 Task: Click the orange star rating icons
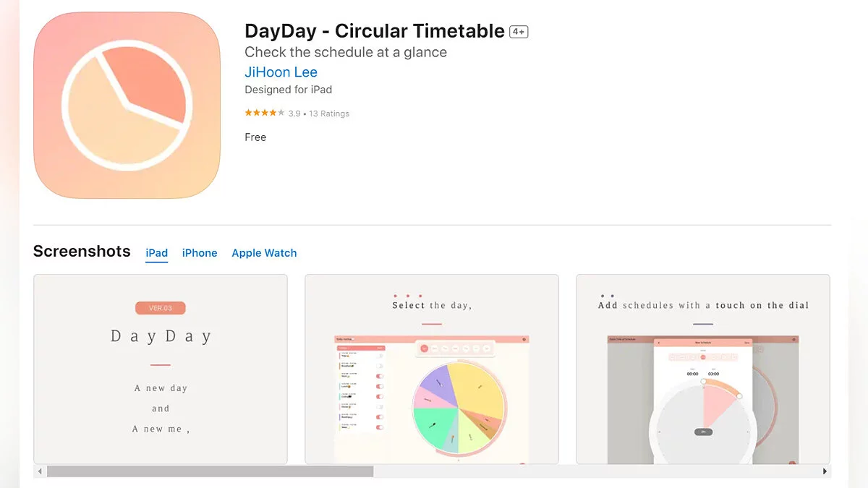tap(265, 114)
